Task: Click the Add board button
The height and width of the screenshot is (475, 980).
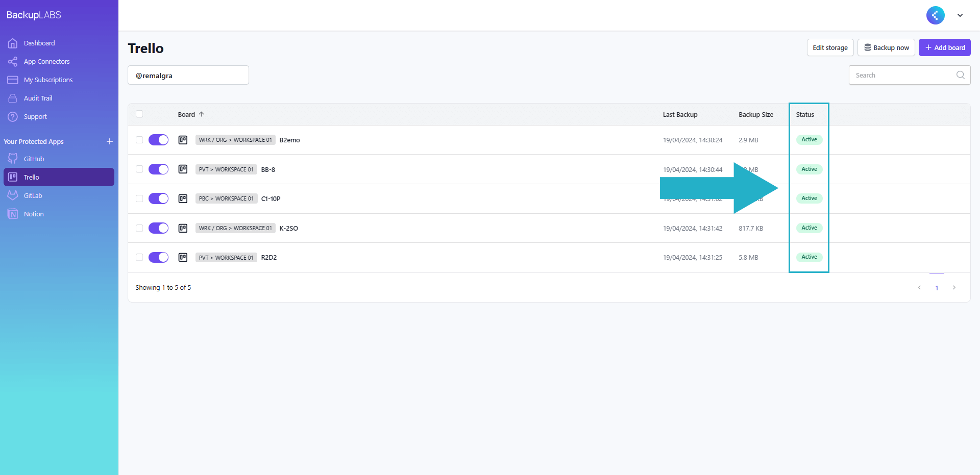Action: pos(944,47)
